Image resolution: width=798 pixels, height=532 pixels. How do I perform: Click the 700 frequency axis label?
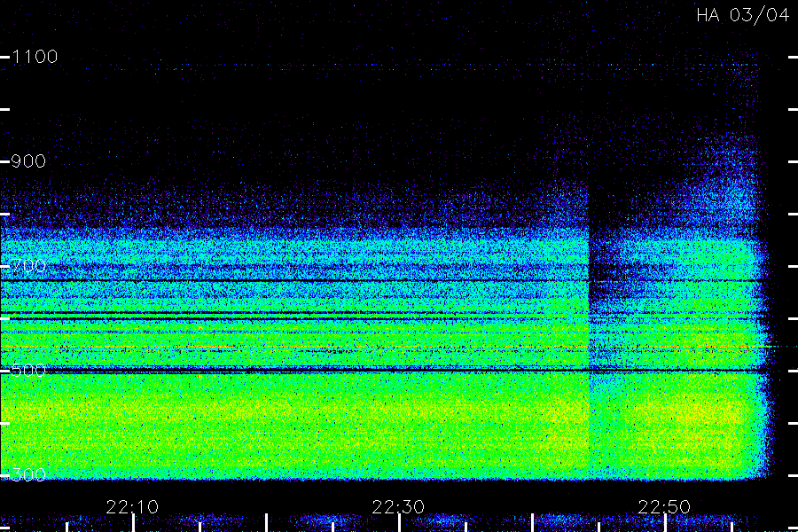[28, 266]
